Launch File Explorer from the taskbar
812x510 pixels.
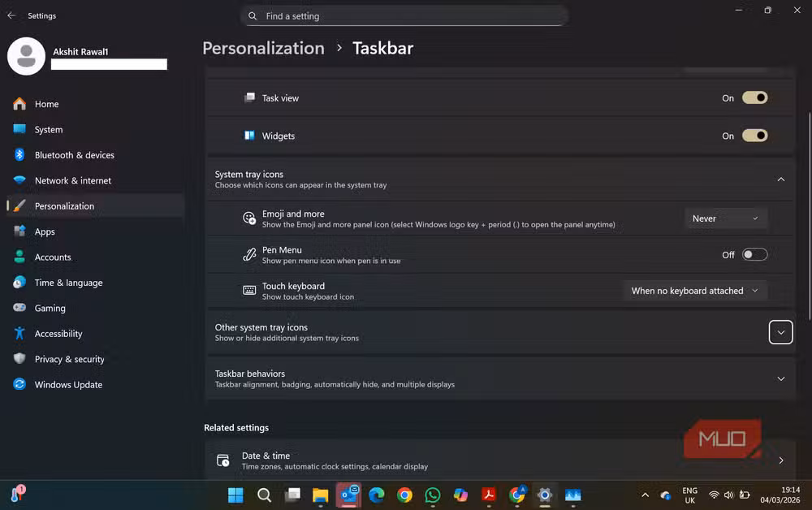[x=320, y=495]
